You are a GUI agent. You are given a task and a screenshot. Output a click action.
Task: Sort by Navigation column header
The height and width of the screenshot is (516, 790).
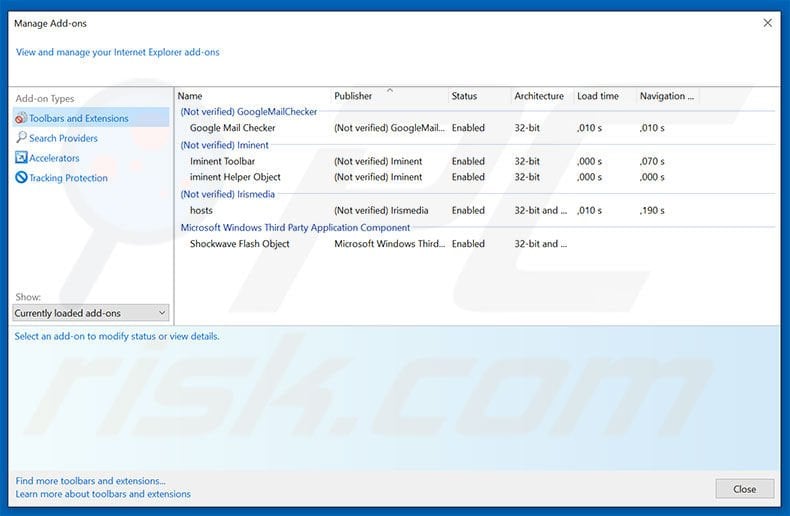click(x=667, y=96)
